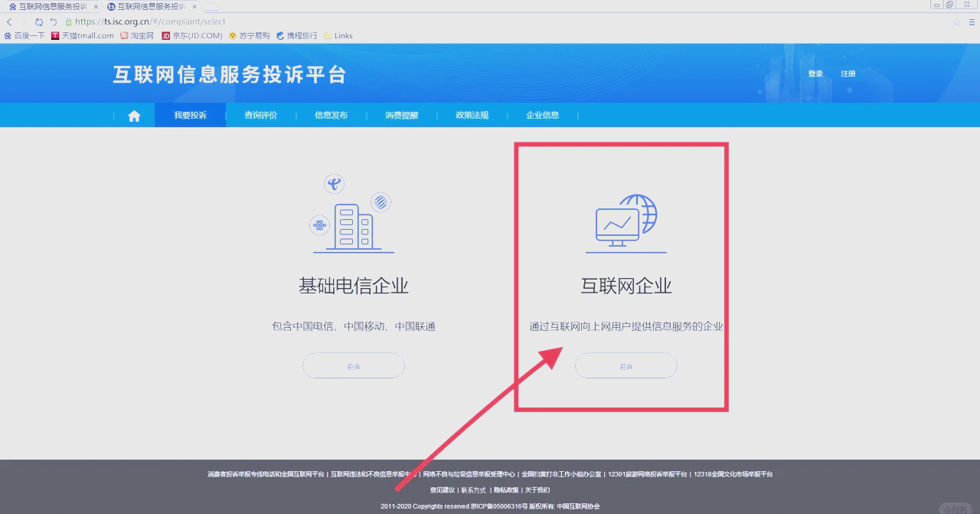Click footer link 12318全国文化市场举报平台
This screenshot has height=514, width=980.
tap(733, 474)
